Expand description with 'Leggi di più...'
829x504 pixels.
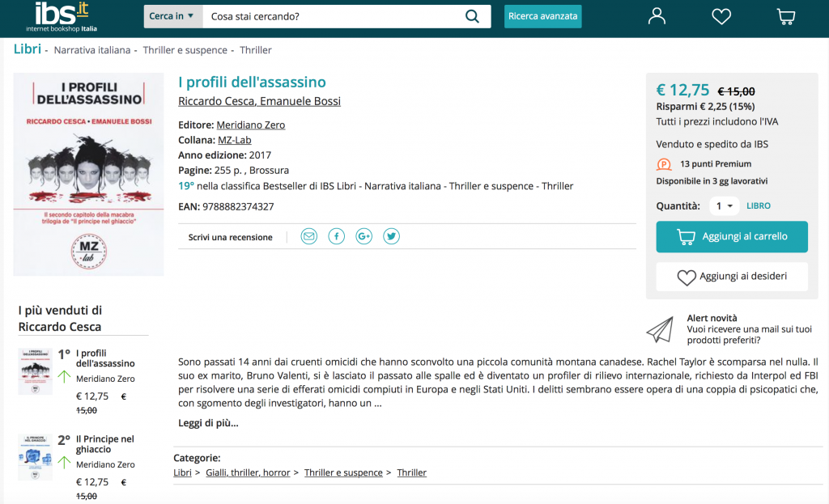point(208,423)
